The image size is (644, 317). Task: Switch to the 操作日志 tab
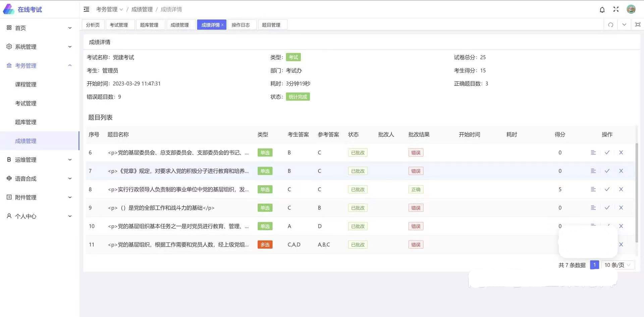tap(240, 25)
